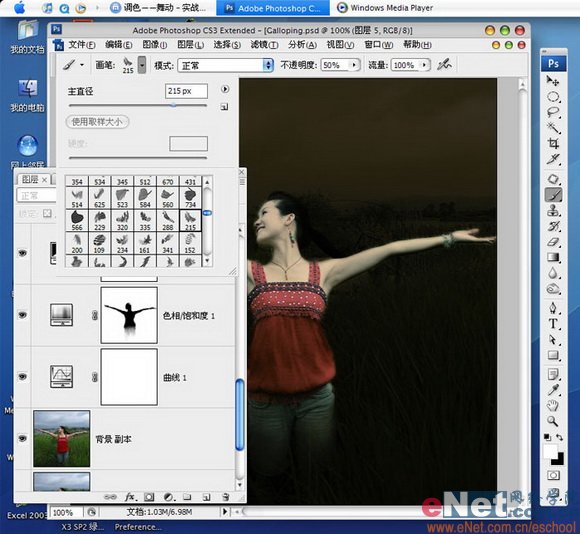This screenshot has width=580, height=534.
Task: Select the Lasso tool
Action: [553, 112]
